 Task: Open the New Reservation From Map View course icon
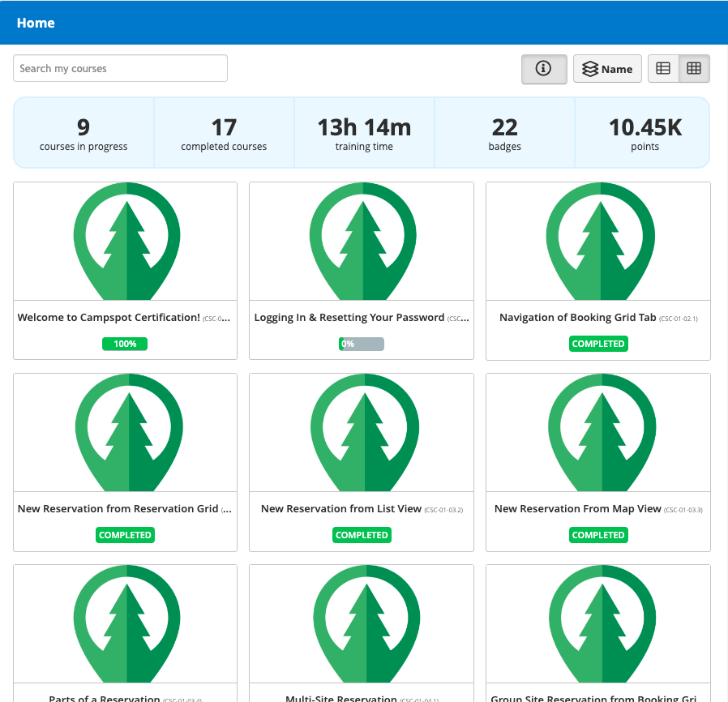click(598, 431)
